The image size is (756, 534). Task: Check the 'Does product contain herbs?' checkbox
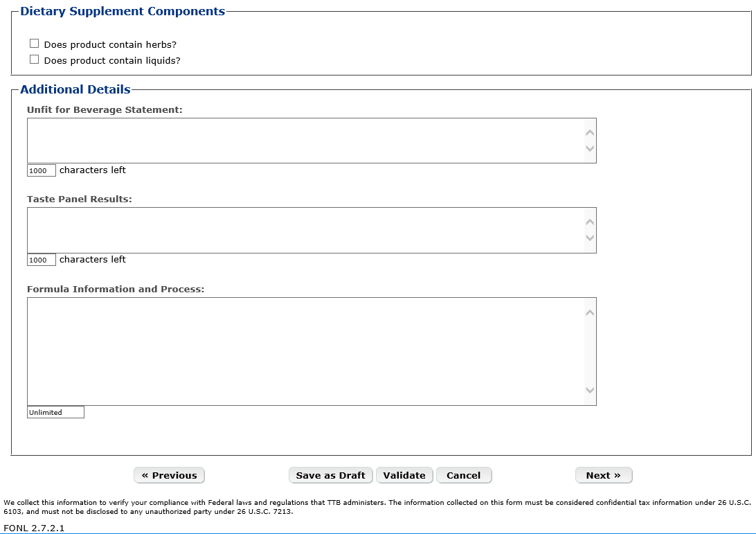tap(35, 44)
